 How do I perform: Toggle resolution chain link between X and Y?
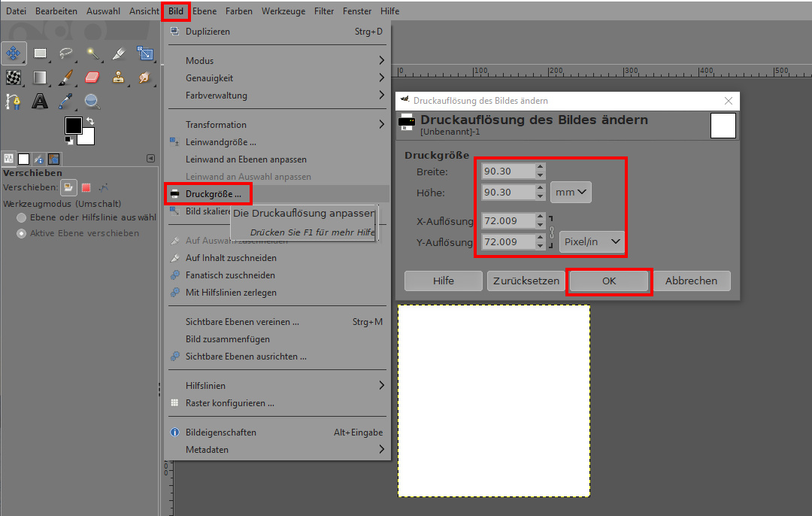552,232
